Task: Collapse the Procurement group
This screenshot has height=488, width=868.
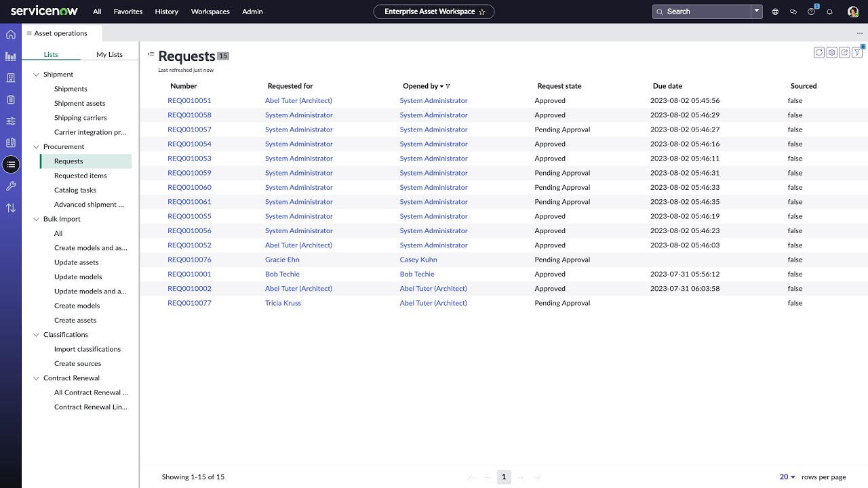Action: coord(37,147)
